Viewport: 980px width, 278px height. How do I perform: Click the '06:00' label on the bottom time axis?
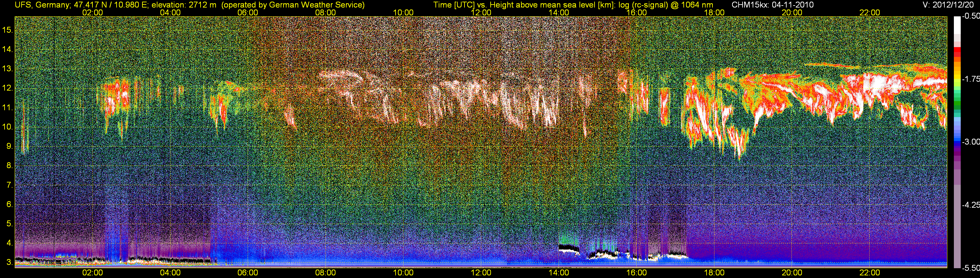[248, 273]
